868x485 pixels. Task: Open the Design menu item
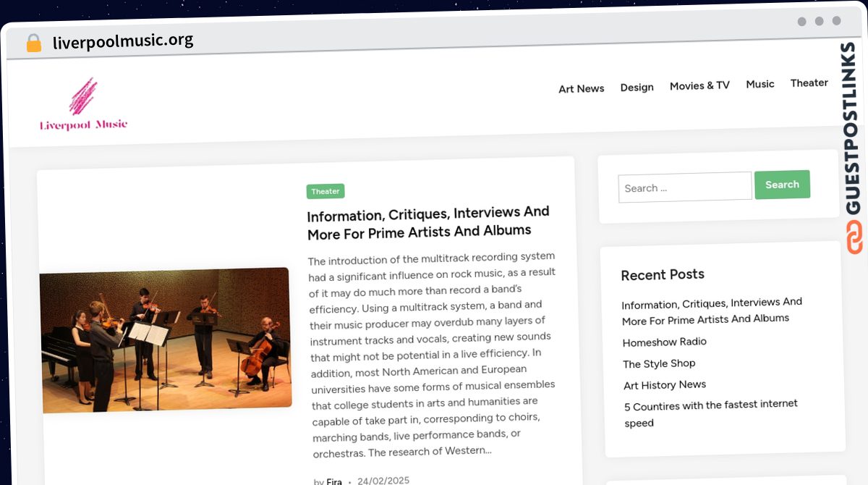click(637, 87)
